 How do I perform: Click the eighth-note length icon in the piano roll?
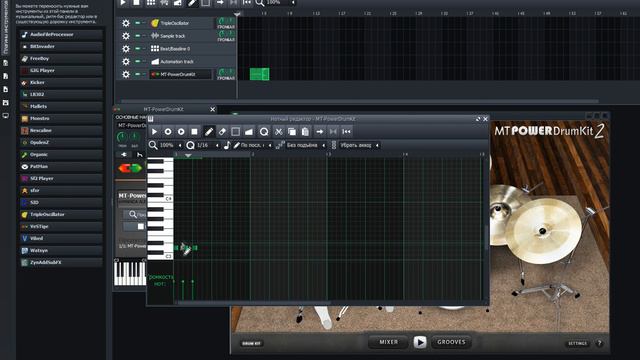[x=227, y=145]
